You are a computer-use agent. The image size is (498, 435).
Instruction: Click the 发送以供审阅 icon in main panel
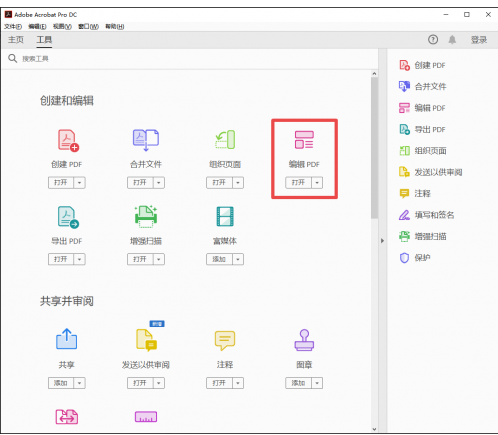pos(146,340)
